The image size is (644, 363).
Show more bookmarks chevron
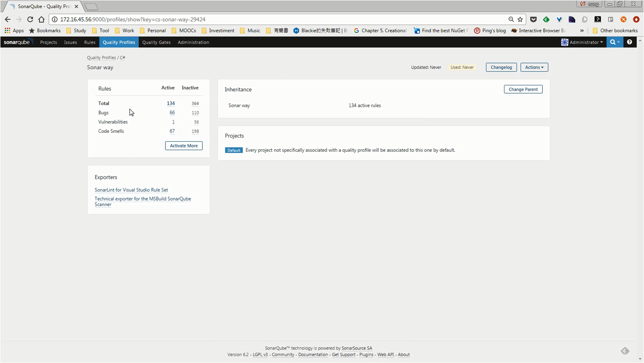(582, 30)
